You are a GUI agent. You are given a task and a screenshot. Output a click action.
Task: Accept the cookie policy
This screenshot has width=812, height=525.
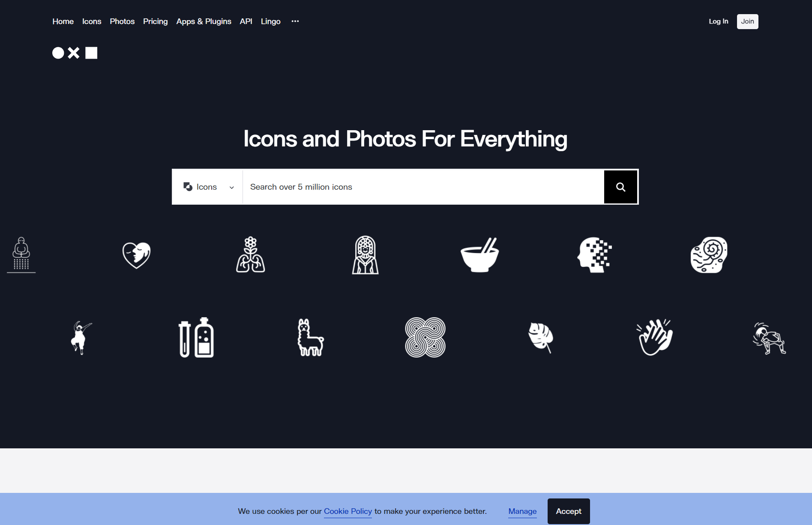tap(569, 511)
